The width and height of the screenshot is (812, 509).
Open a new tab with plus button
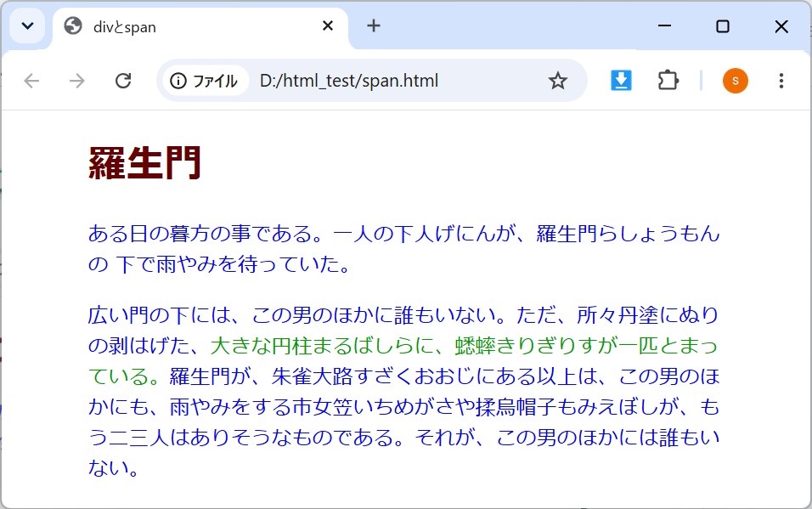pos(374,25)
